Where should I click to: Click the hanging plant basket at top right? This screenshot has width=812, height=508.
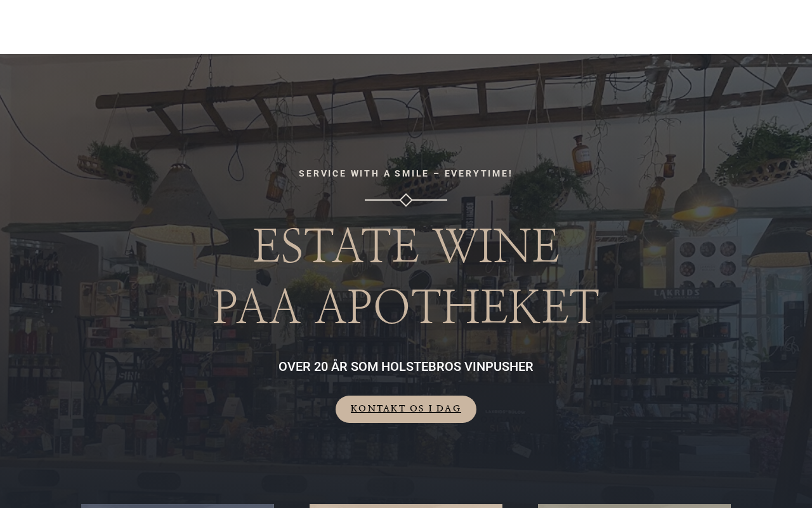[x=768, y=159]
